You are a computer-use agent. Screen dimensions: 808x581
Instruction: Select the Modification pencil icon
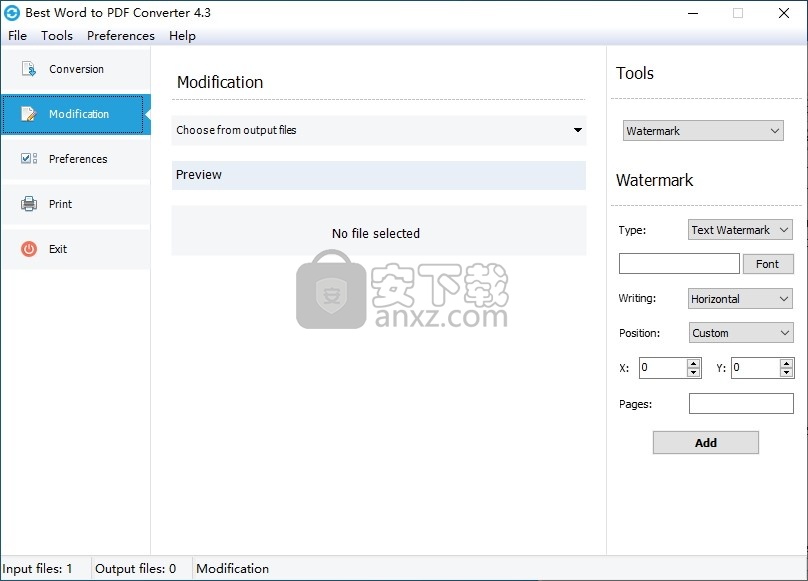(29, 114)
